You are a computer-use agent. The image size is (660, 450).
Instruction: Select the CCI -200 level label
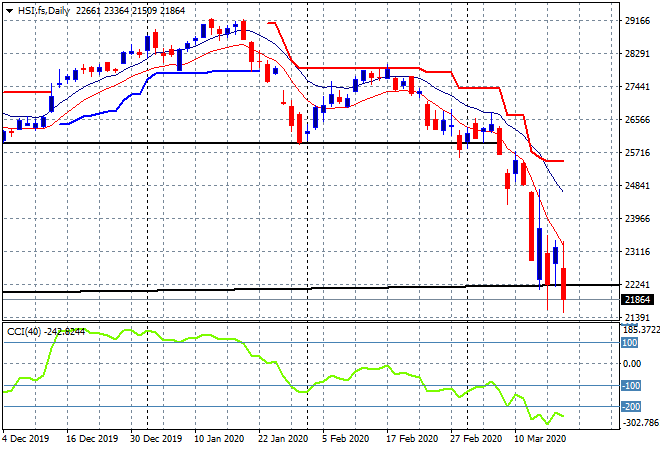(631, 407)
